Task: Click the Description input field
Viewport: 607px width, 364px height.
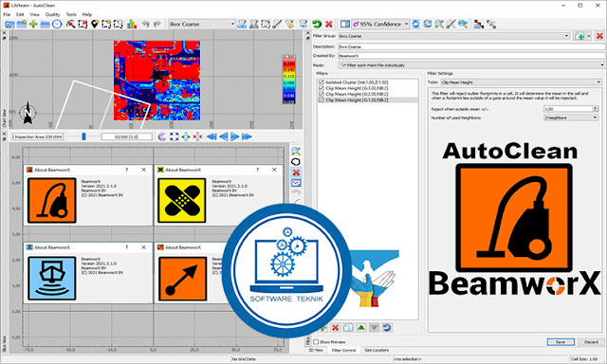Action: [470, 46]
